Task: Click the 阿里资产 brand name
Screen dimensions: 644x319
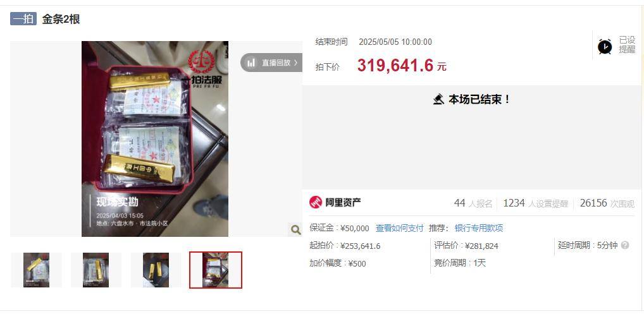Action: tap(343, 202)
